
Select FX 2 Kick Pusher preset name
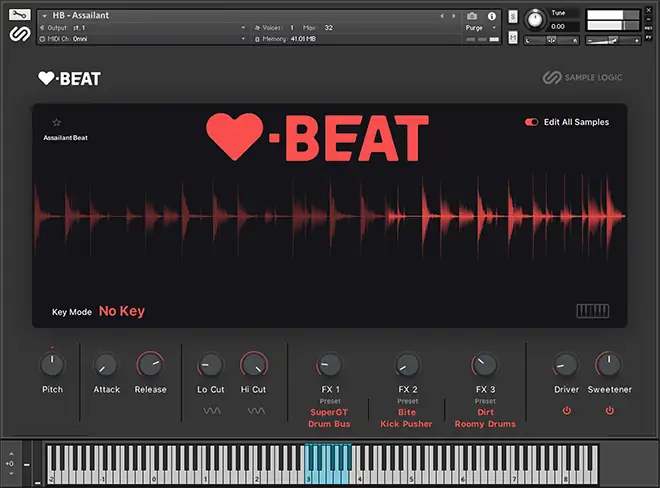pyautogui.click(x=406, y=424)
